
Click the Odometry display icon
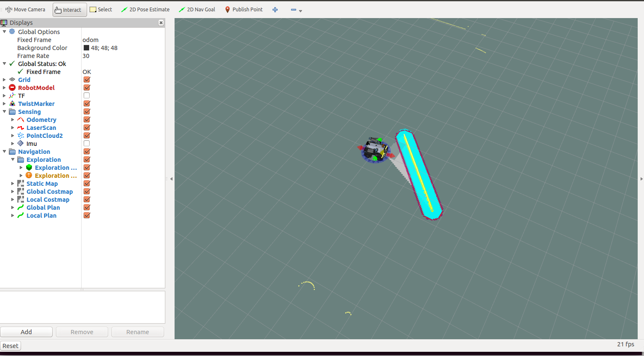[21, 119]
